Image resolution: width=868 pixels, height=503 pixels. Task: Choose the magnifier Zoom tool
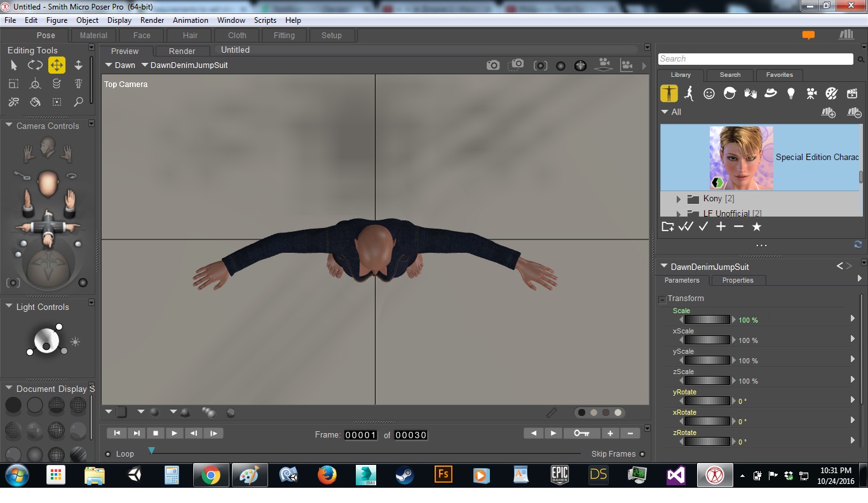coord(78,102)
